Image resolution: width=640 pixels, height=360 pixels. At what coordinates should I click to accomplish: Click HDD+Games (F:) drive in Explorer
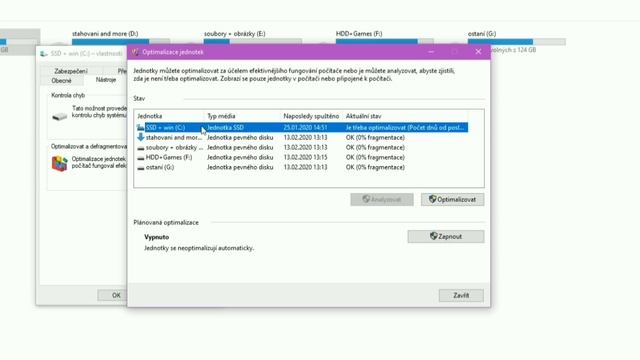[x=384, y=38]
